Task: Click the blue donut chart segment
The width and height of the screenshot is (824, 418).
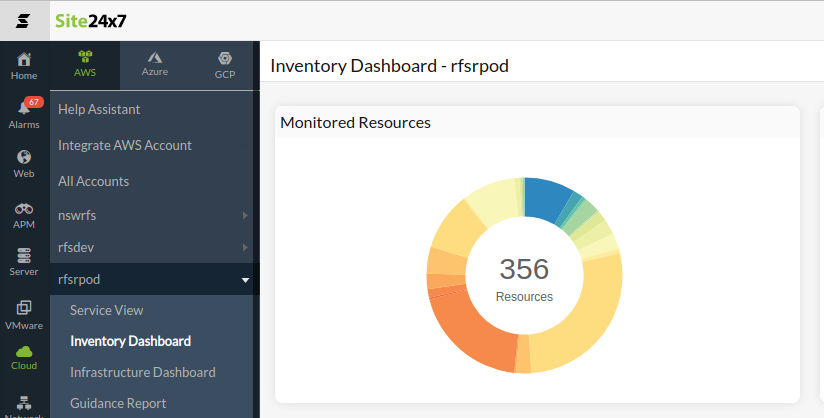Action: click(545, 199)
